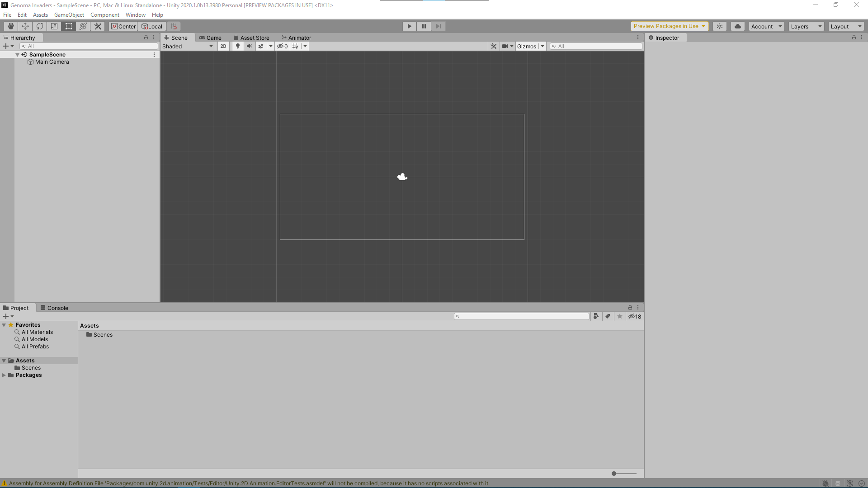The width and height of the screenshot is (868, 488).
Task: Click the Hierarchy add plus button
Action: pyautogui.click(x=6, y=46)
